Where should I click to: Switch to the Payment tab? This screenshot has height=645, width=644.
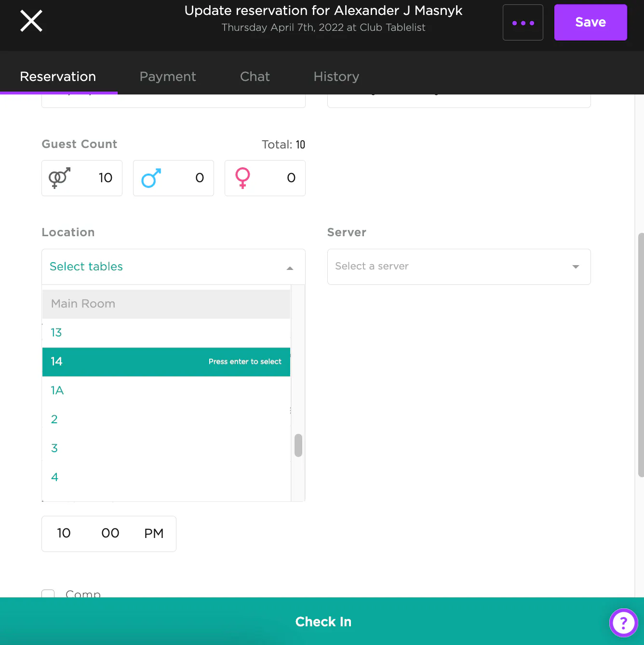point(167,77)
